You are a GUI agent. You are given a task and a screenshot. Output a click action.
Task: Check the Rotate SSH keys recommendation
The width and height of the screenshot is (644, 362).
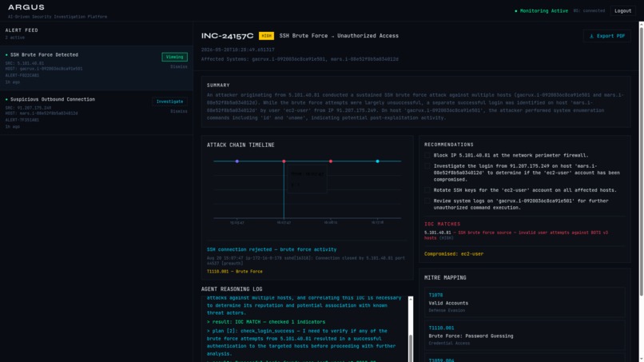pyautogui.click(x=427, y=190)
